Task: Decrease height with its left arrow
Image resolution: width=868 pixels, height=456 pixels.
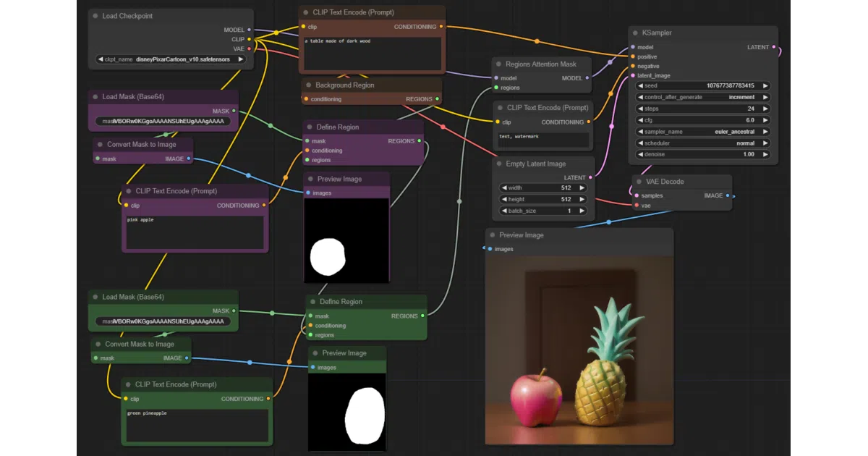Action: point(503,199)
